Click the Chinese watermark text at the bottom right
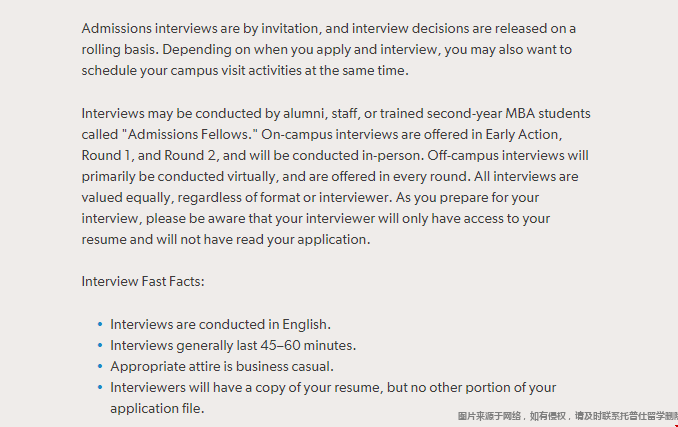 (566, 415)
